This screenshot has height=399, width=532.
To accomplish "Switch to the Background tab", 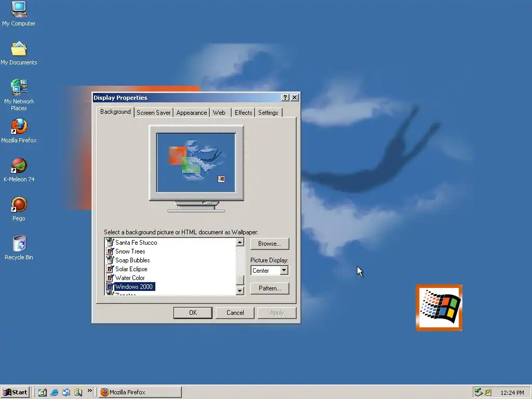I will click(x=115, y=112).
